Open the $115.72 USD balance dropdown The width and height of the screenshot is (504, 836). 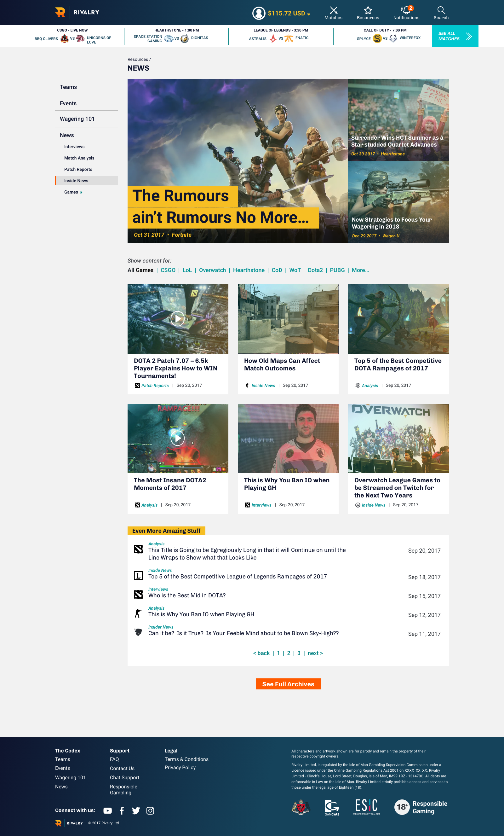click(289, 13)
